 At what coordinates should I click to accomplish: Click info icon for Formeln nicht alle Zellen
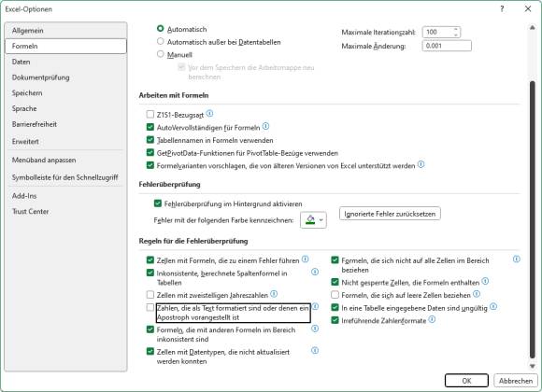tap(517, 259)
